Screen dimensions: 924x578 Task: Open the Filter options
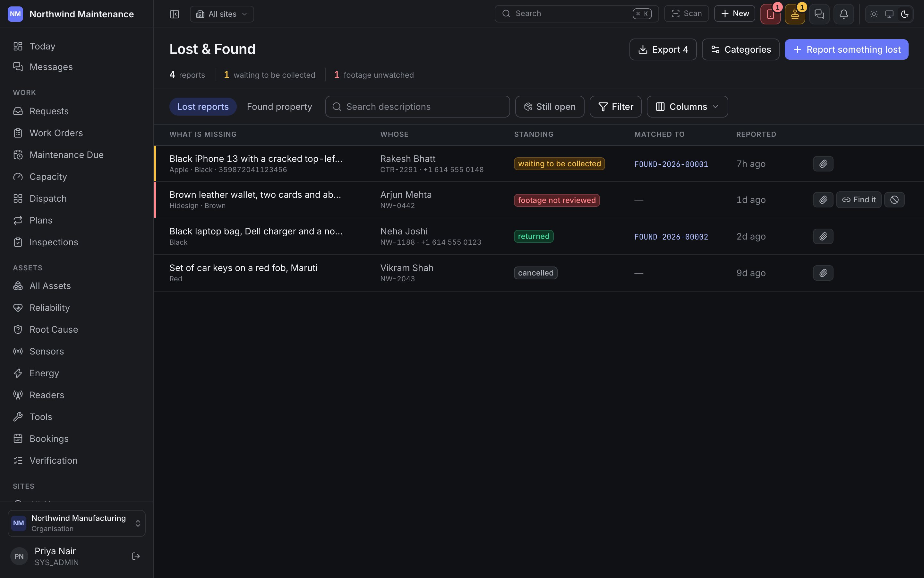tap(615, 107)
